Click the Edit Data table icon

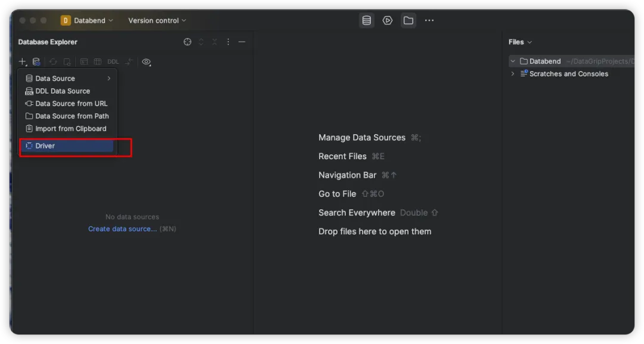click(98, 61)
